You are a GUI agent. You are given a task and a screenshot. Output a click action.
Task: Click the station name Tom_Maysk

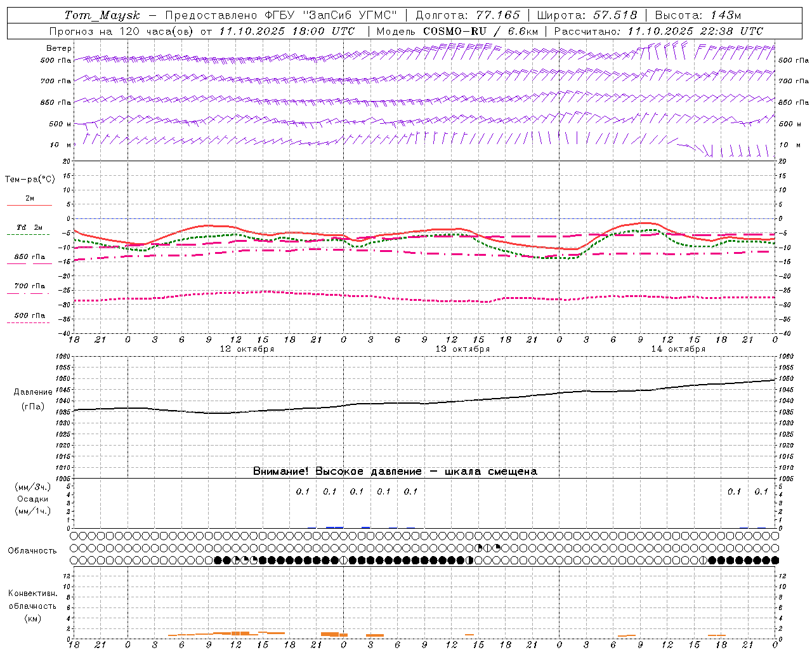pyautogui.click(x=102, y=15)
